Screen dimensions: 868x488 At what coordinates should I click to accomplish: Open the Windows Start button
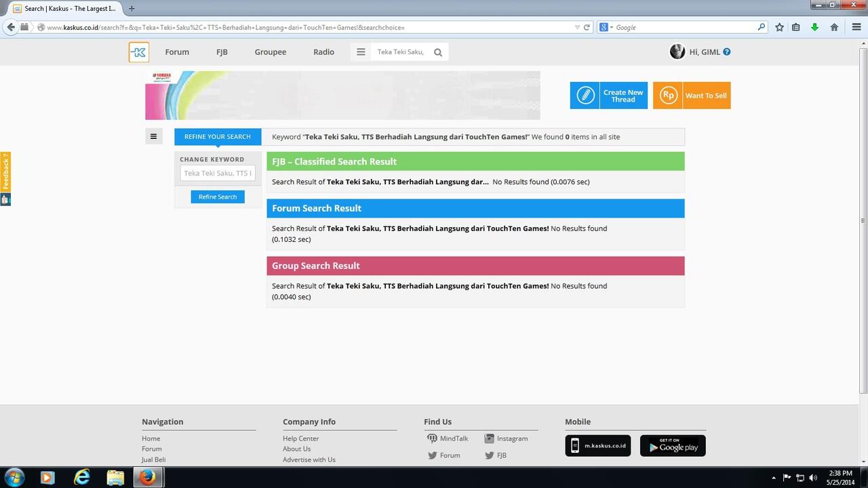14,477
